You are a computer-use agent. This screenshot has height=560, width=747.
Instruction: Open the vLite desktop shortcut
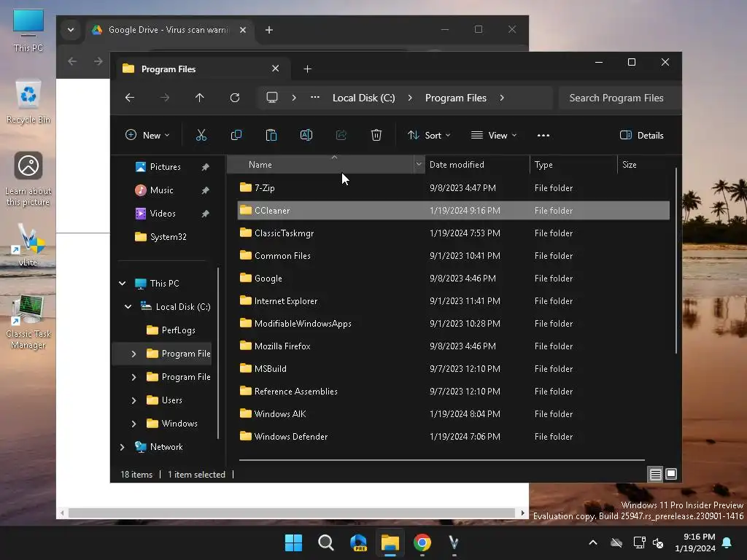28,245
